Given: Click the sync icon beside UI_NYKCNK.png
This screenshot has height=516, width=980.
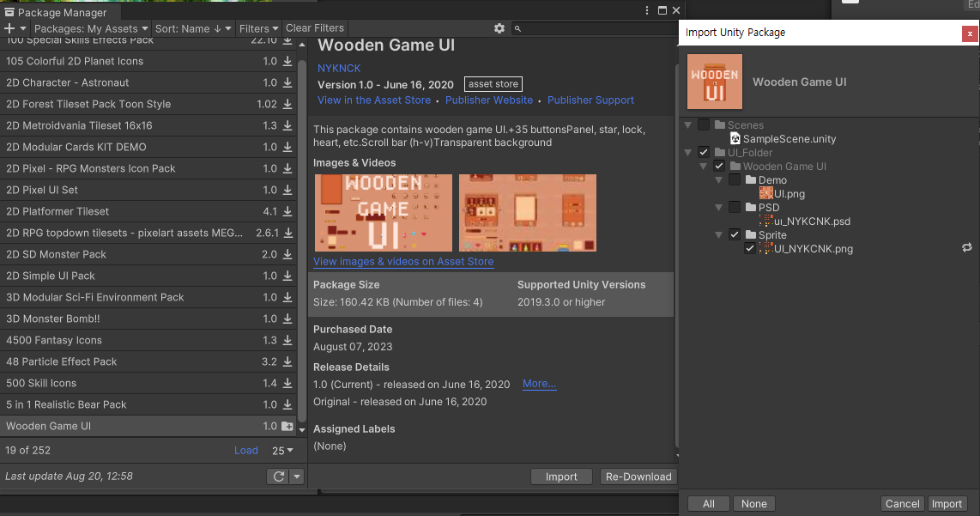Looking at the screenshot, I should tap(967, 248).
